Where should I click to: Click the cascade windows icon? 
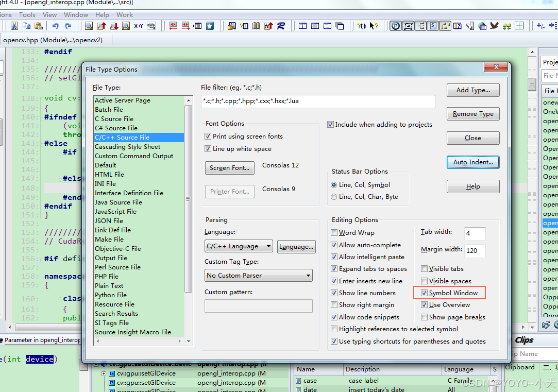340,26
